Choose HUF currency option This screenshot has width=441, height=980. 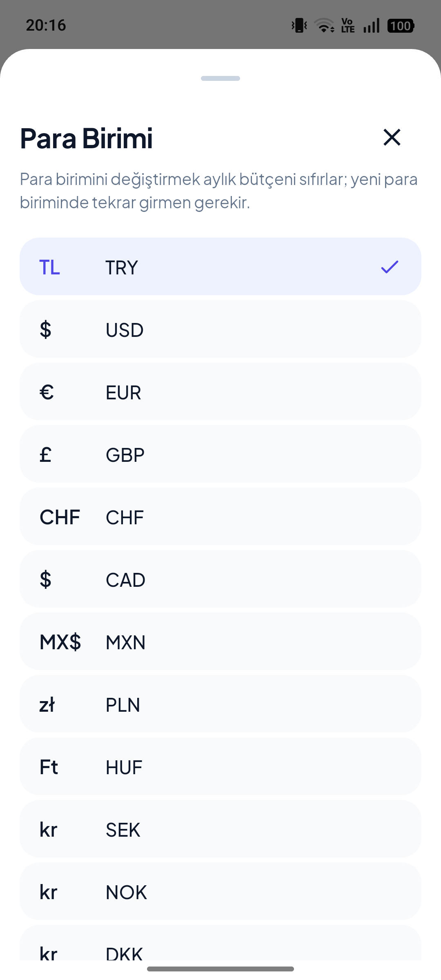coord(220,766)
